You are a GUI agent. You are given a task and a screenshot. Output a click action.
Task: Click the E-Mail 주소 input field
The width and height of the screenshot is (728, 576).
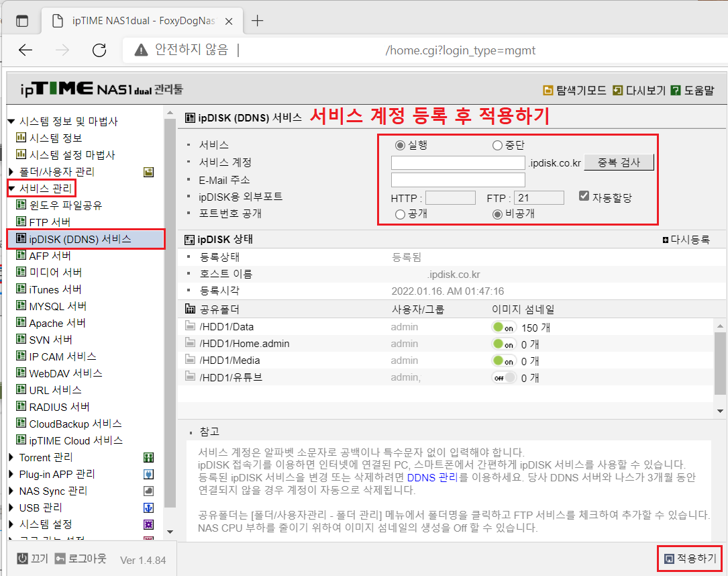(x=458, y=180)
